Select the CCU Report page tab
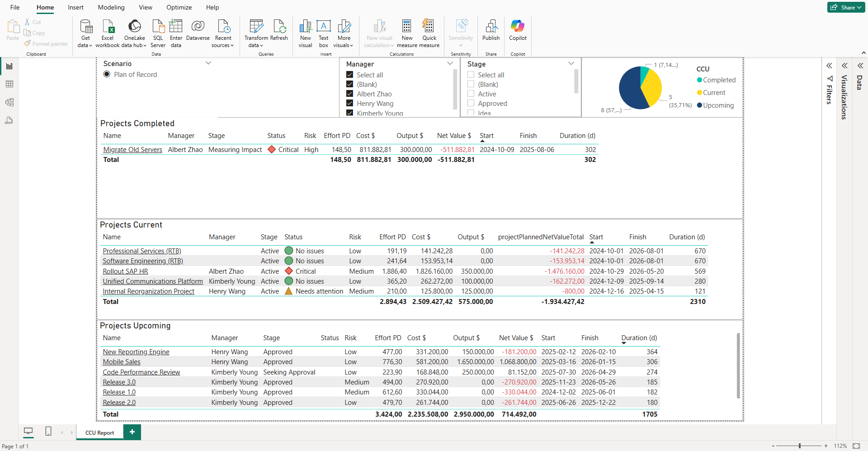 [x=99, y=432]
